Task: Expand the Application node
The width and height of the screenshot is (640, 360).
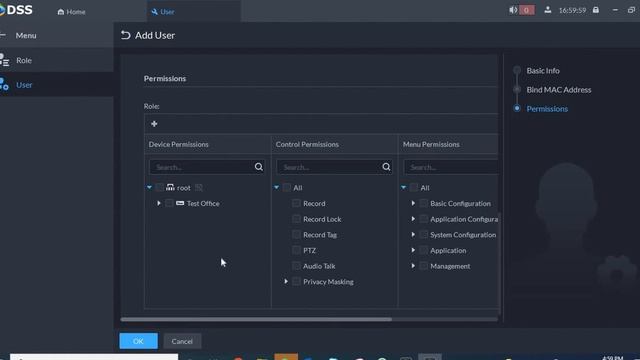Action: [x=413, y=250]
